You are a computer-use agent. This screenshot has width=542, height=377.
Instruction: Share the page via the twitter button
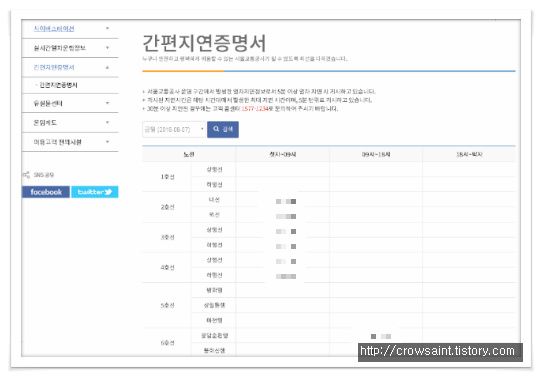point(95,192)
